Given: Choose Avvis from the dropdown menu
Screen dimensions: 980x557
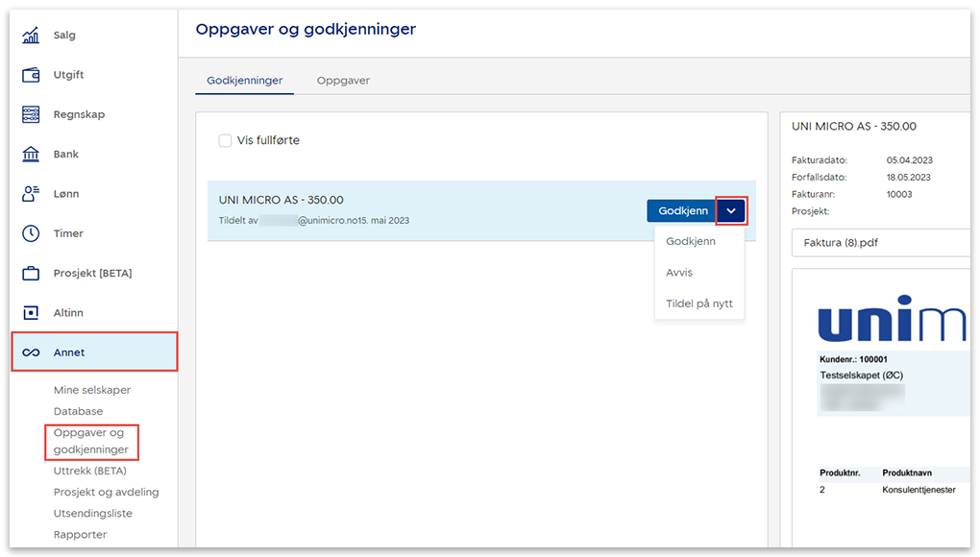Looking at the screenshot, I should pos(679,273).
